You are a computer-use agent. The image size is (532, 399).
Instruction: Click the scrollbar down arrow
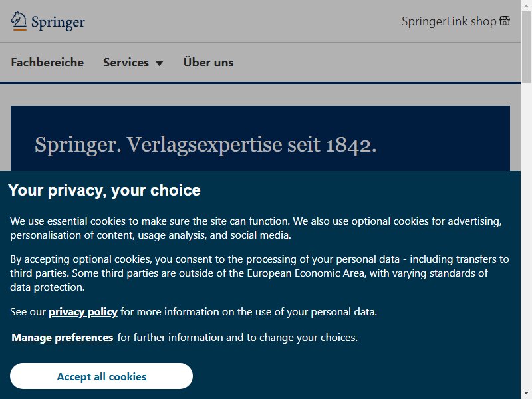pos(526,394)
